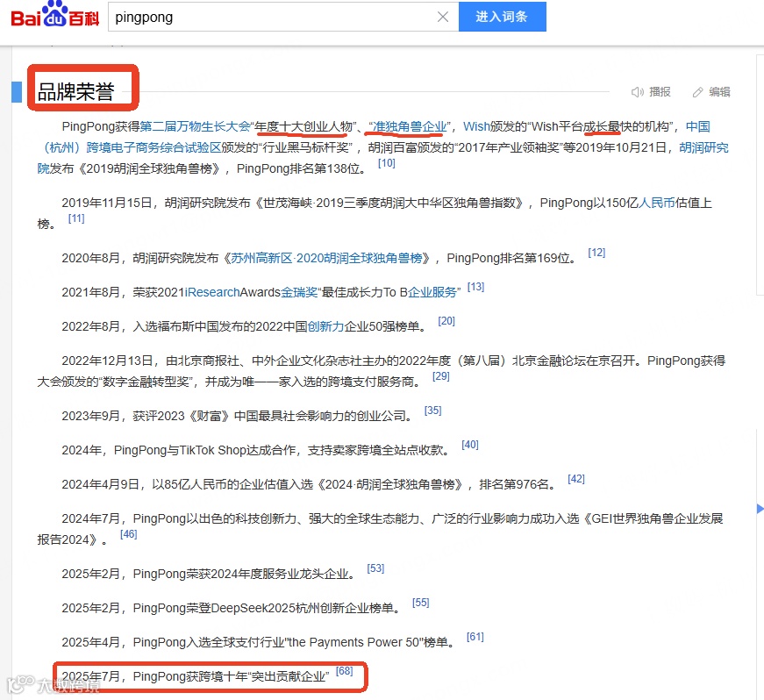Click the 编辑 pencil icon
This screenshot has width=764, height=700.
tap(697, 92)
